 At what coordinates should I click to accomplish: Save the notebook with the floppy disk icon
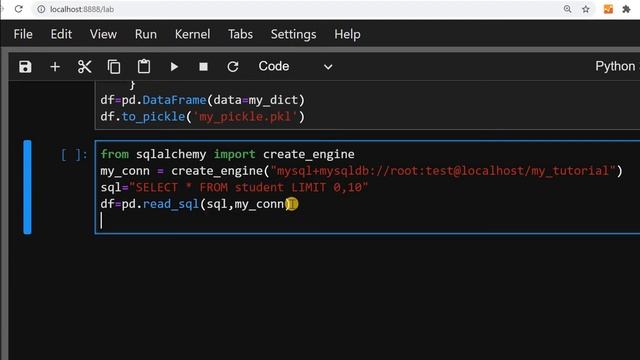25,67
